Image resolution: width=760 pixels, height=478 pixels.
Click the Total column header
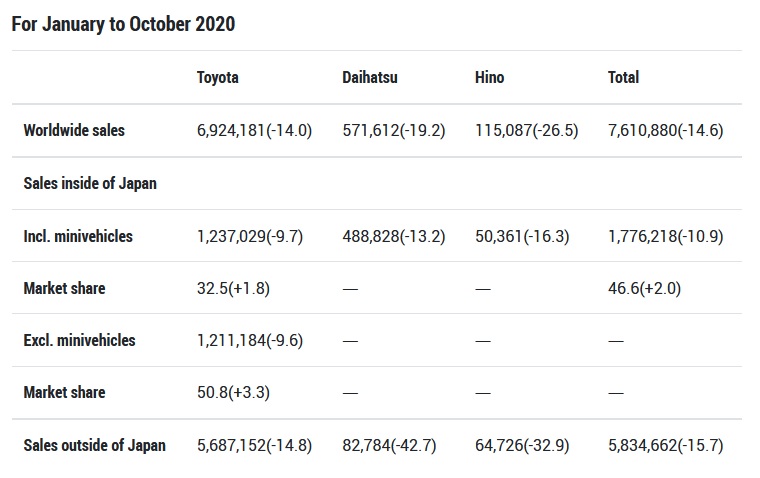pyautogui.click(x=623, y=77)
